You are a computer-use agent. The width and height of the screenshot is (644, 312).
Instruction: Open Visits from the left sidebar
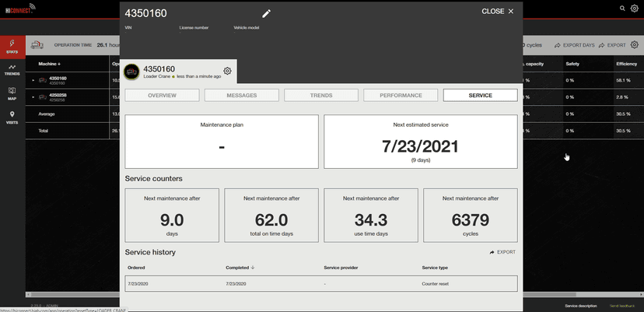[x=12, y=117]
